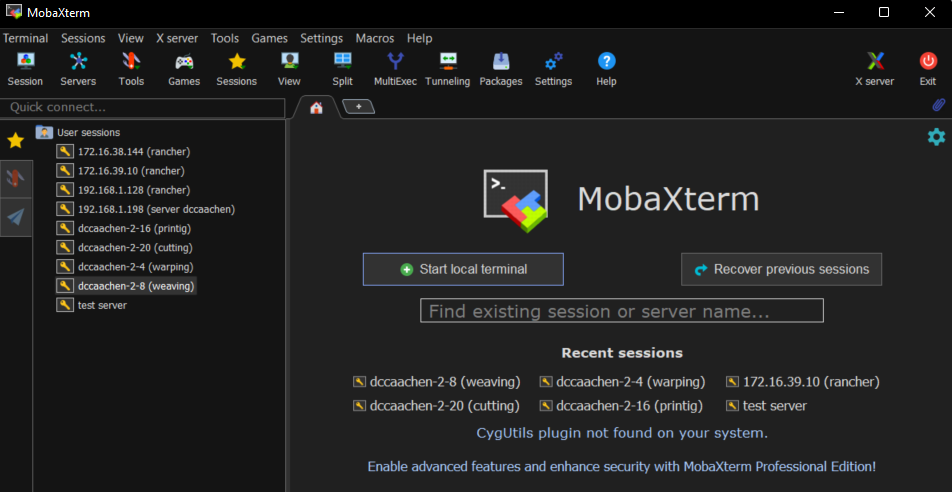The width and height of the screenshot is (952, 492).
Task: Open the Tunneling tool
Action: pyautogui.click(x=447, y=69)
